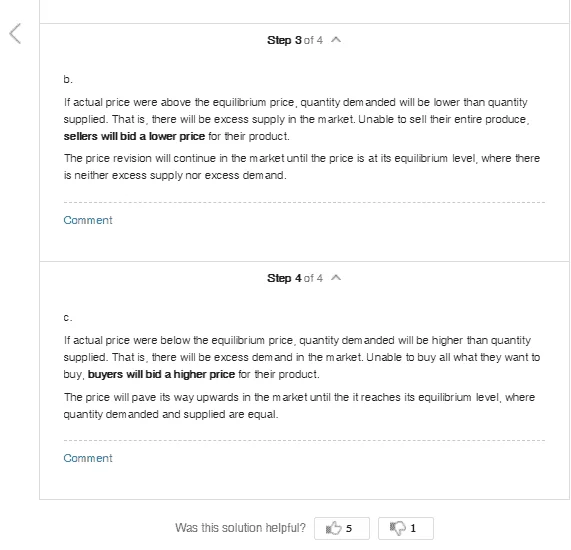Click bold text 'buyers will bid a higher price'
This screenshot has height=550, width=571.
coord(161,374)
